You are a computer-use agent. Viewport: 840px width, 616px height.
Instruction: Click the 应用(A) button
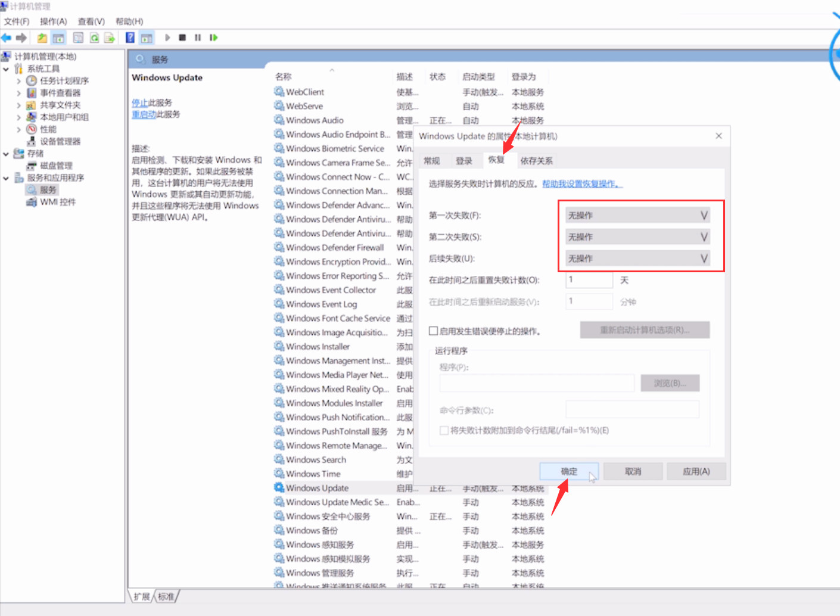[x=696, y=471]
